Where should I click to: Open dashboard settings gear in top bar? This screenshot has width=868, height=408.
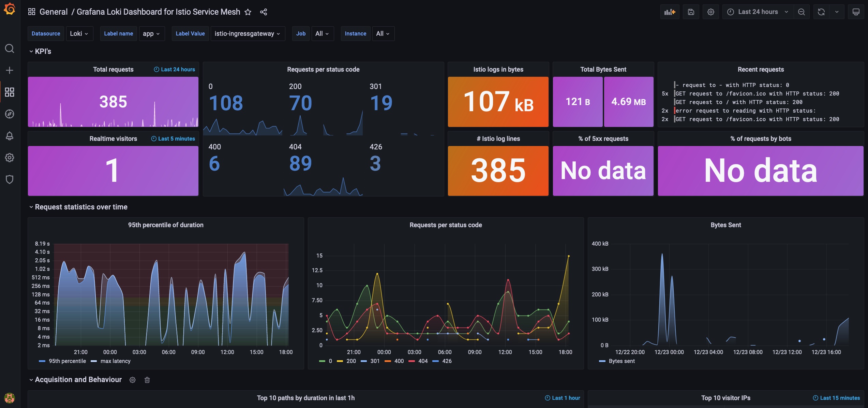pos(710,12)
